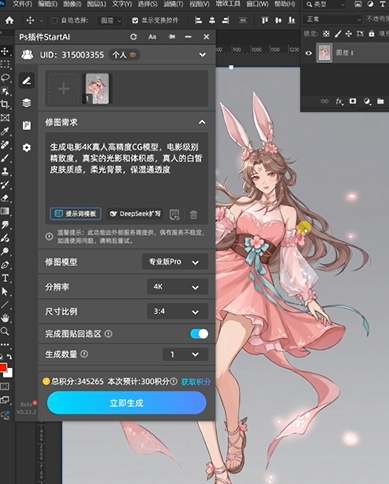Select the Pen tool

(5, 265)
